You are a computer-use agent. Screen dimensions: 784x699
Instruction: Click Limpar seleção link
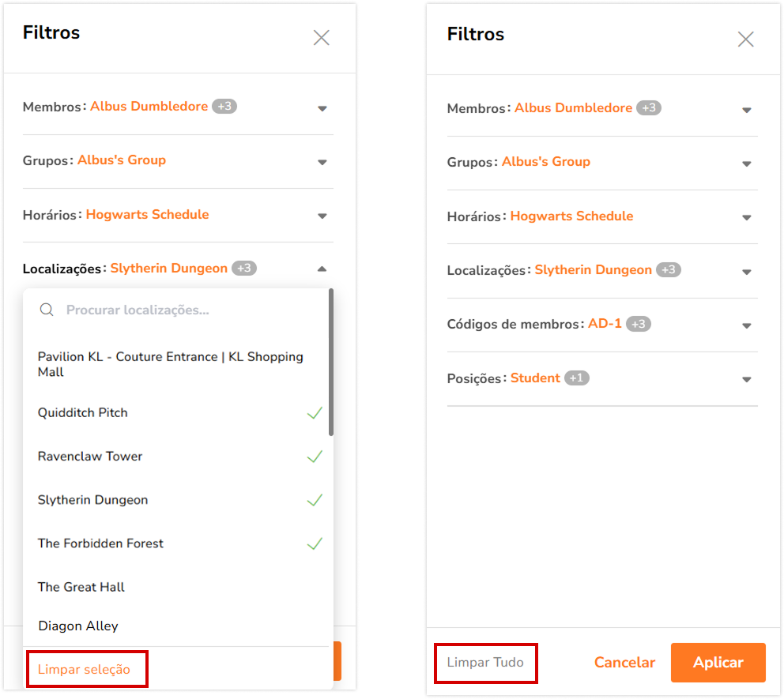pos(84,671)
